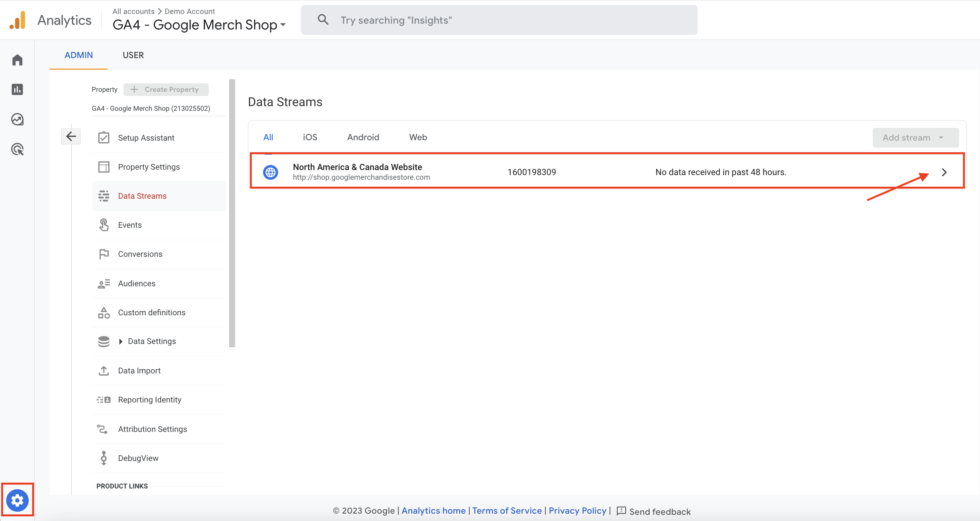The width and height of the screenshot is (980, 521).
Task: Click the Reporting Identity icon
Action: (104, 400)
